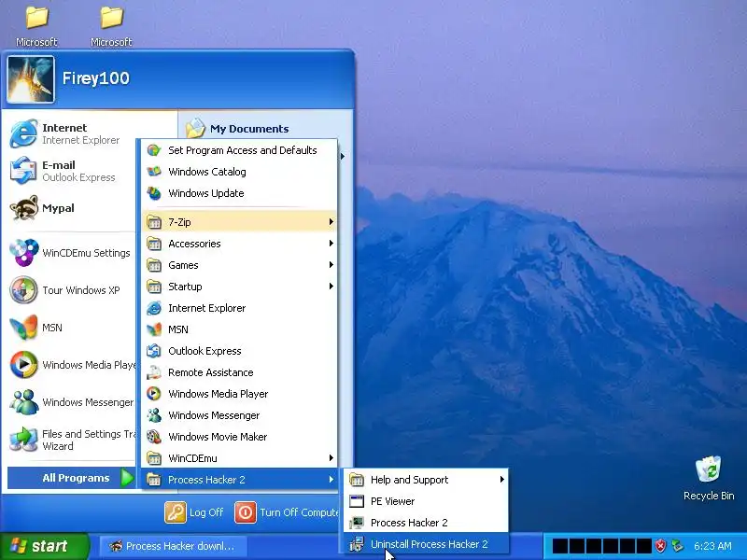This screenshot has width=747, height=560.
Task: Click the Start button
Action: pos(44,546)
